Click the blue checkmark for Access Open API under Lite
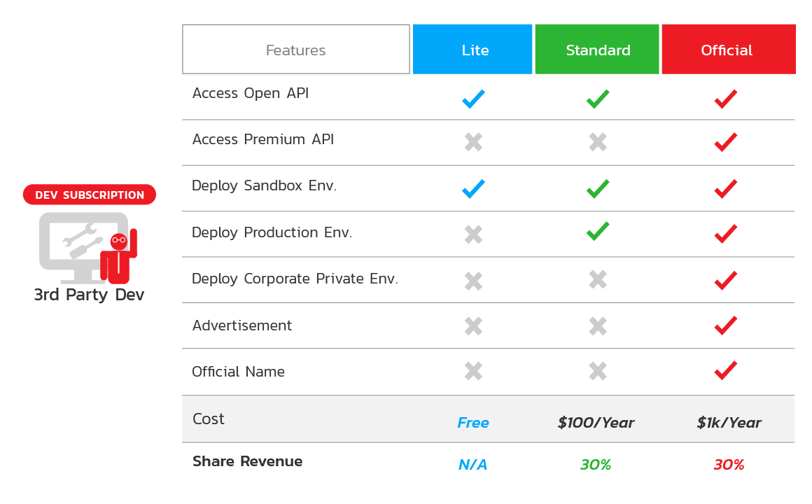This screenshot has width=812, height=504. (473, 99)
